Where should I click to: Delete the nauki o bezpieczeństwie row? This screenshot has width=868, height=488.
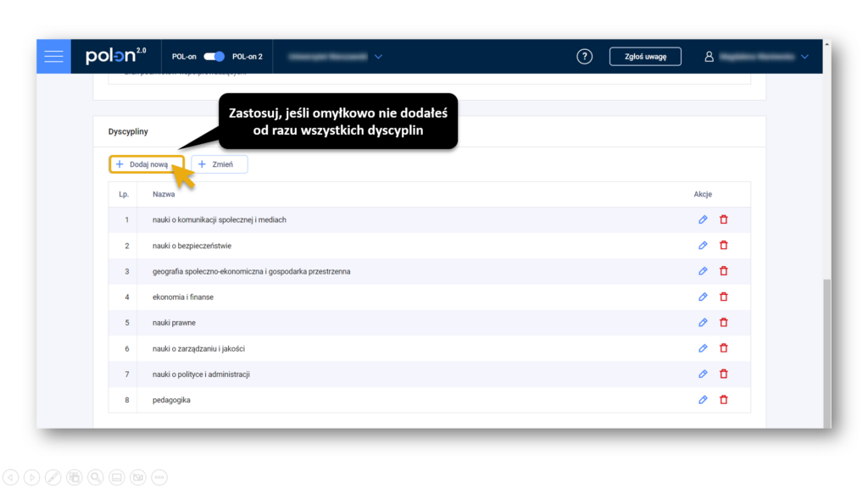tap(724, 245)
